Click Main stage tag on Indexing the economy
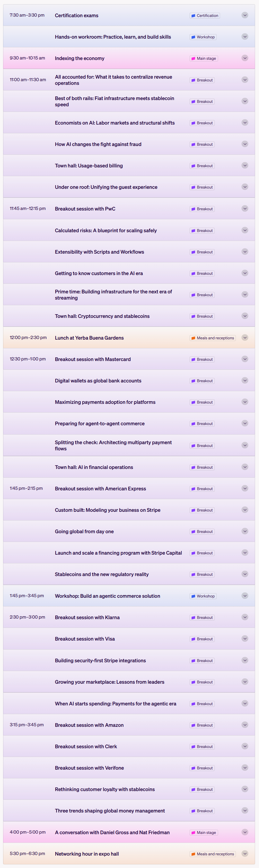The width and height of the screenshot is (259, 868). pyautogui.click(x=204, y=58)
